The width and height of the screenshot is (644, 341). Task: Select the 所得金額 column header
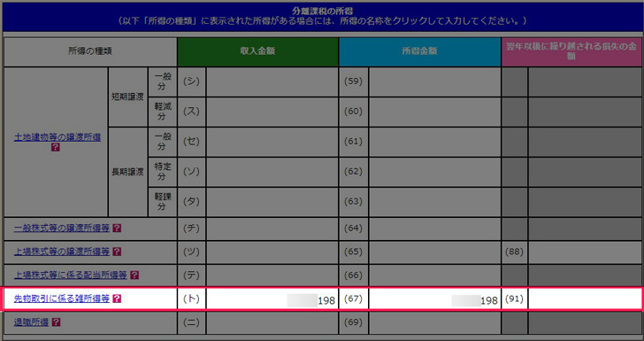click(419, 52)
